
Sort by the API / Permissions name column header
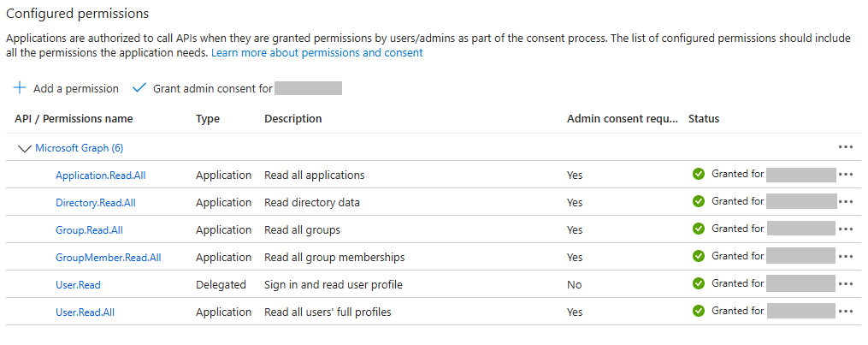point(74,119)
